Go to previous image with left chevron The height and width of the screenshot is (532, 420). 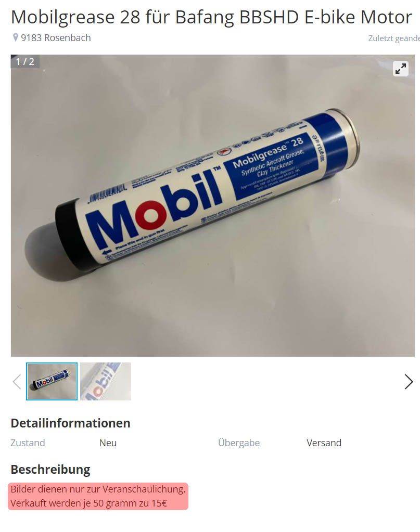(17, 382)
